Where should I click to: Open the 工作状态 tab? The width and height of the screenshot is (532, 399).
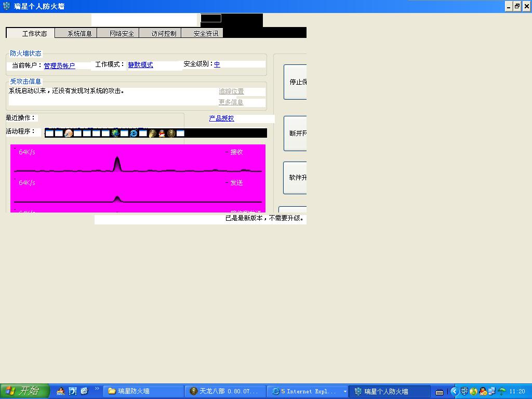click(x=31, y=33)
